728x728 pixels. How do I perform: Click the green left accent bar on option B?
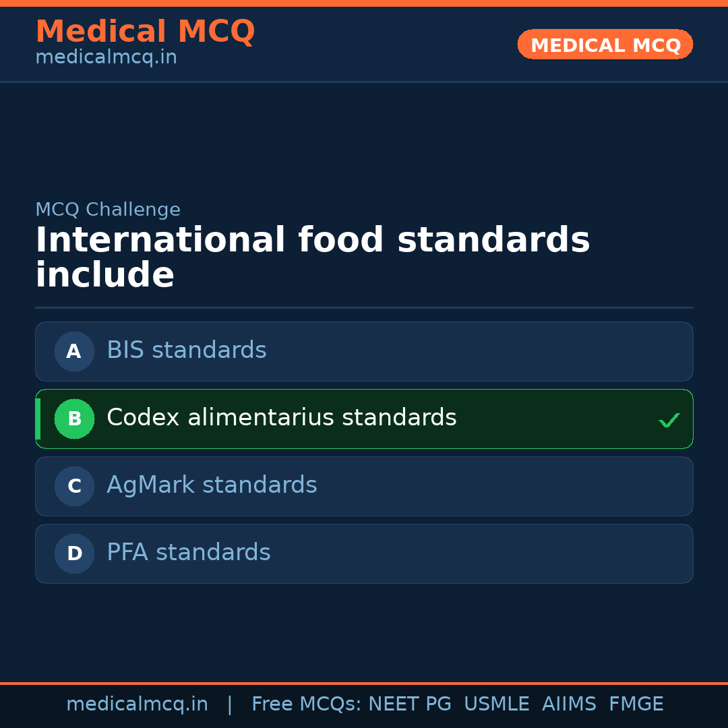[x=37, y=419]
